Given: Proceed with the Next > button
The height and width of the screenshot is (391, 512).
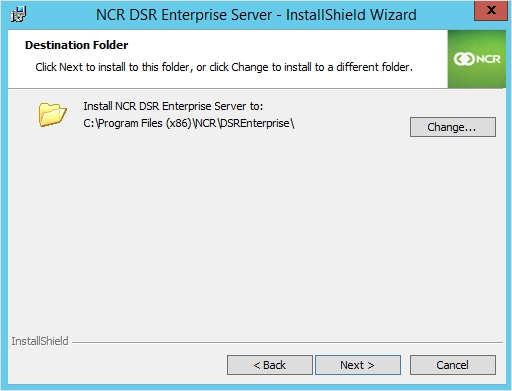Looking at the screenshot, I should (358, 365).
